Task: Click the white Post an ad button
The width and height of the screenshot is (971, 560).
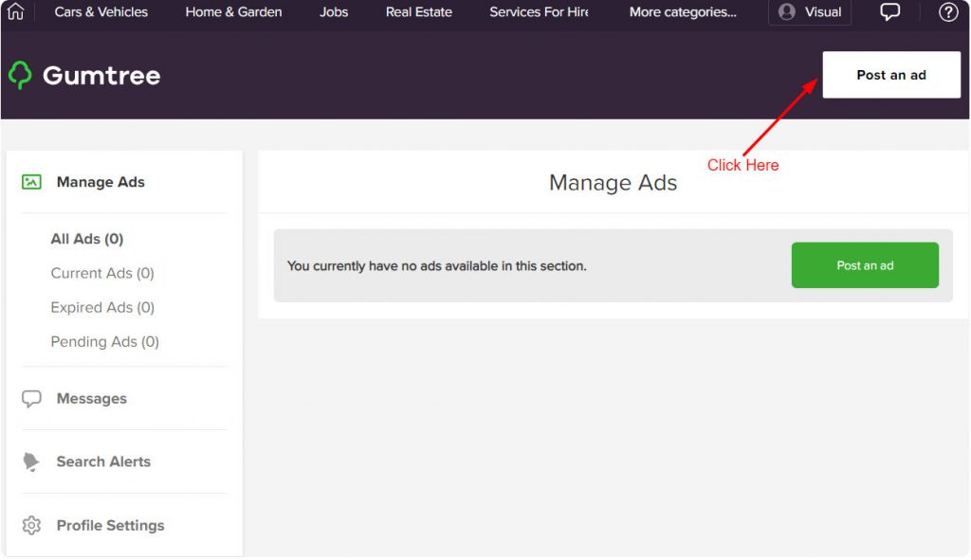Action: 891,74
